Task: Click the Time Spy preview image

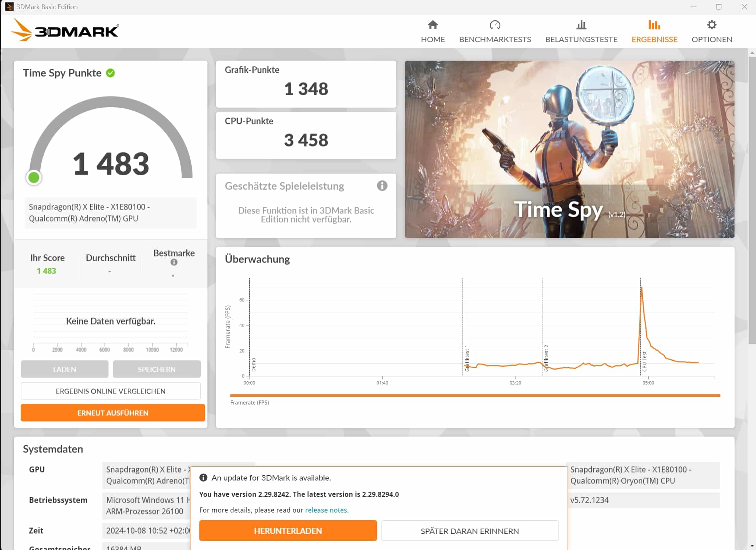Action: (569, 149)
